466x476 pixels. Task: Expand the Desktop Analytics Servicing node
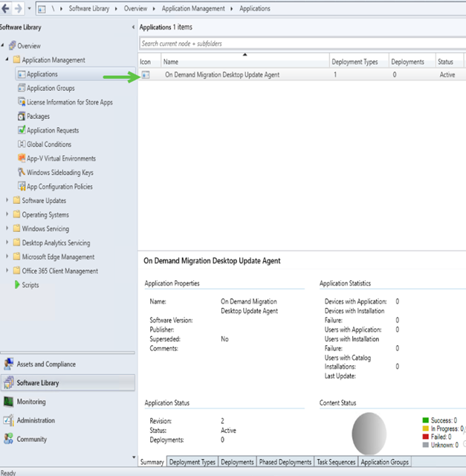click(7, 242)
